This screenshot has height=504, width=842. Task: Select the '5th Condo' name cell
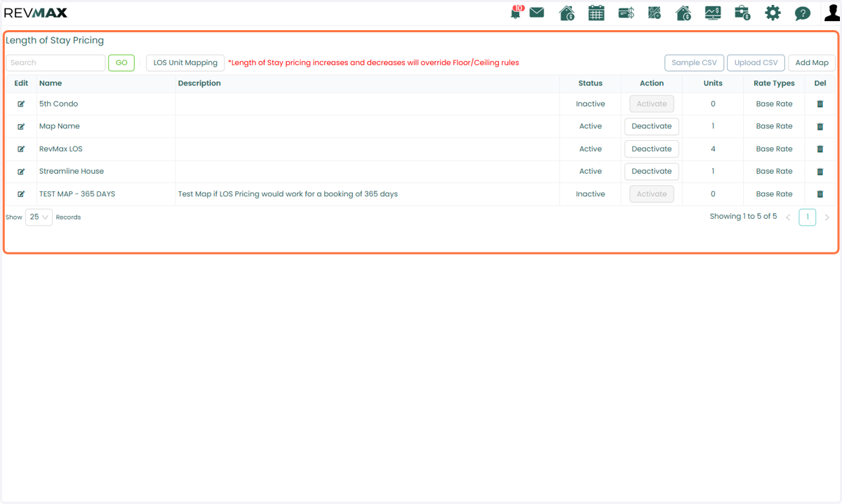pyautogui.click(x=58, y=104)
